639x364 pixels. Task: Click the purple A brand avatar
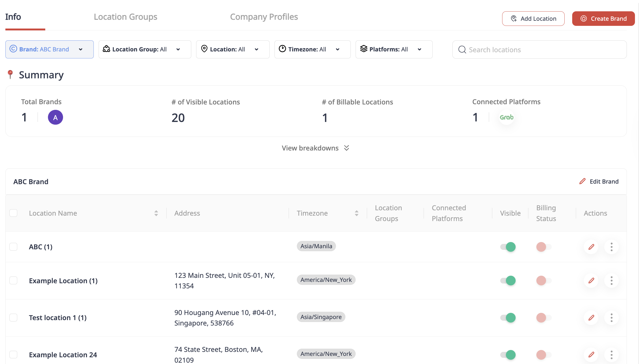point(55,117)
